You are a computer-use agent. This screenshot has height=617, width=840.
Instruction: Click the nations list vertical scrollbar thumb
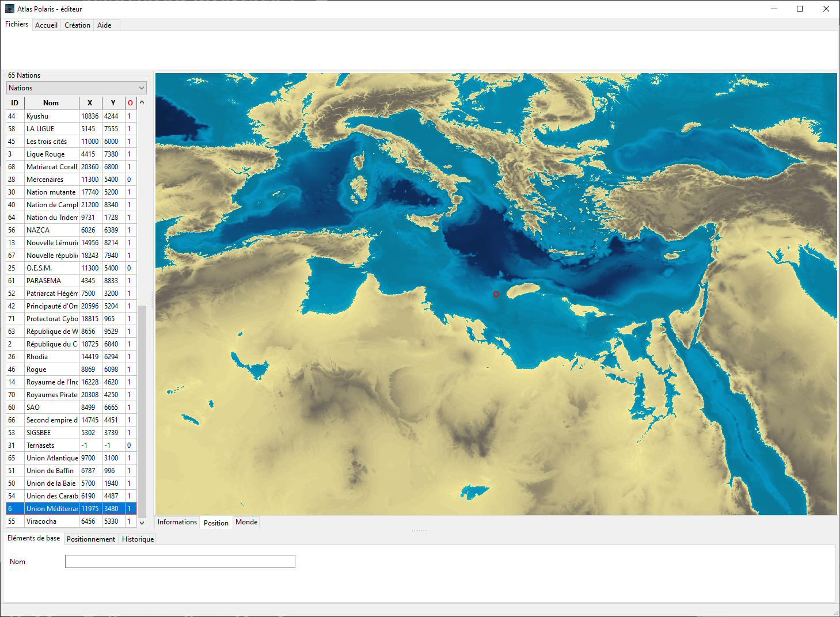tap(142, 412)
